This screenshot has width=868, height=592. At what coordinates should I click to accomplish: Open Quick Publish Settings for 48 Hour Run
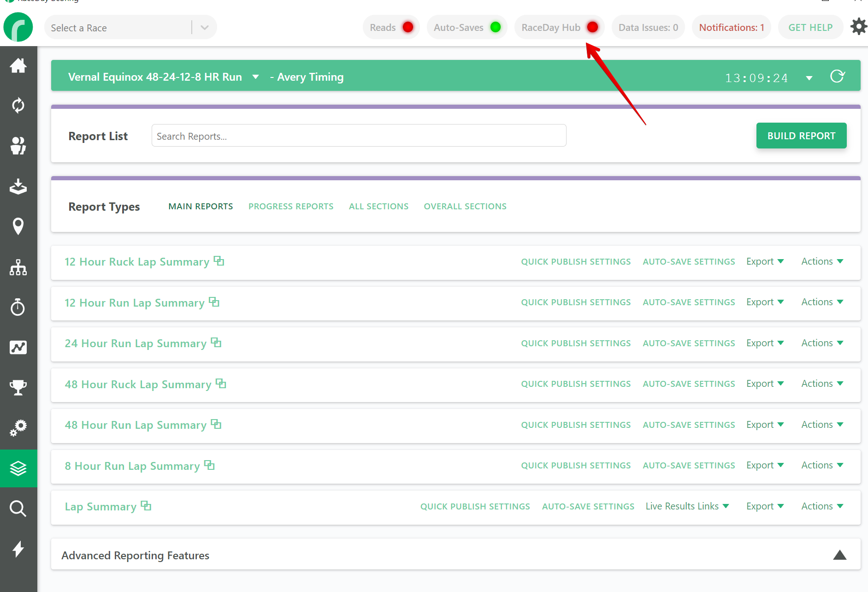(x=576, y=425)
